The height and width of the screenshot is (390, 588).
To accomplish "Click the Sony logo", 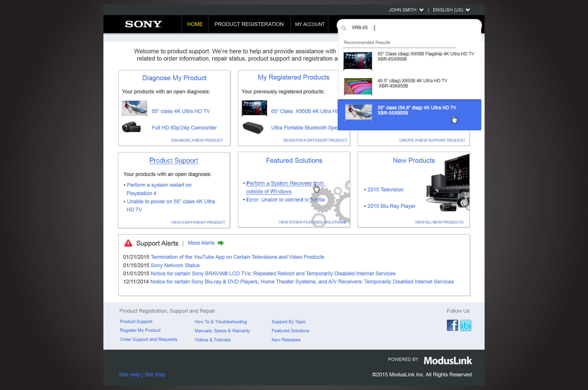I will [x=143, y=24].
